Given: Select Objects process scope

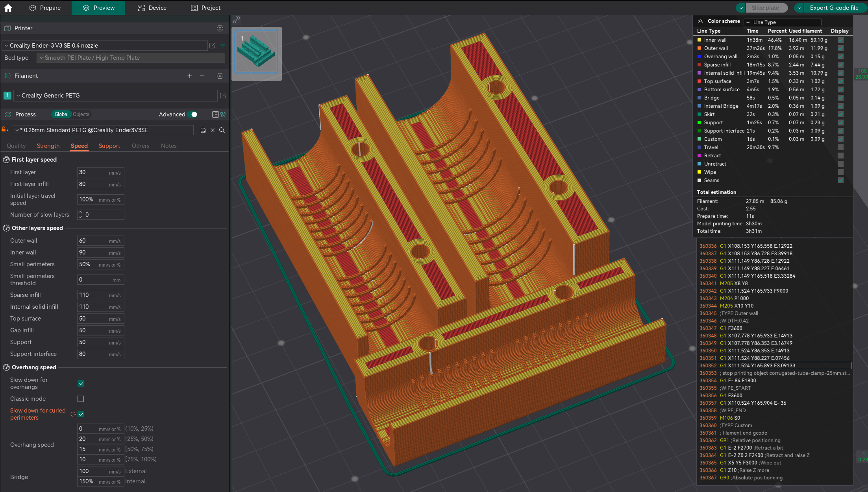Looking at the screenshot, I should pyautogui.click(x=81, y=114).
